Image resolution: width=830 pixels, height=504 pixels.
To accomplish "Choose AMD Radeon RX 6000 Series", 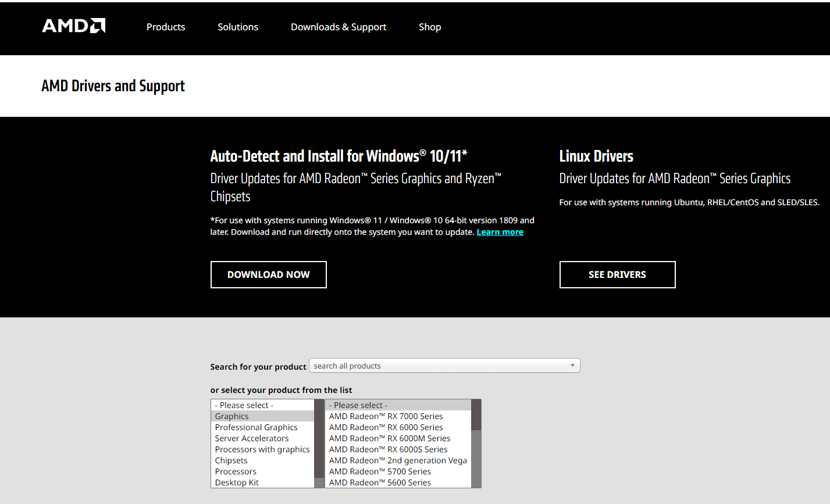I will coord(398,427).
